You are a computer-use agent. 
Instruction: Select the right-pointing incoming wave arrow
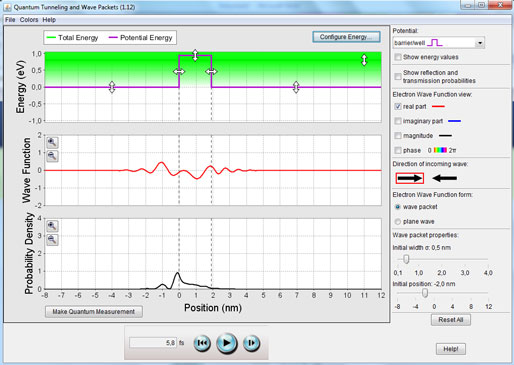pyautogui.click(x=410, y=178)
